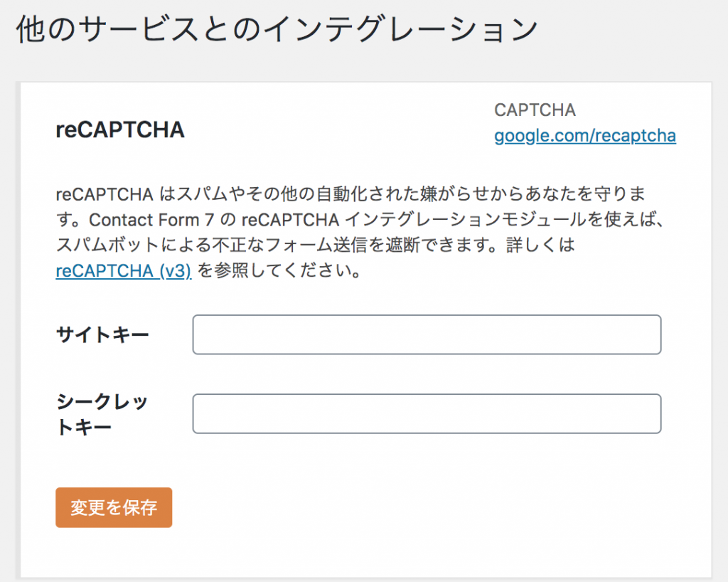The width and height of the screenshot is (728, 582).
Task: Place cursor in the site key text box
Action: (427, 334)
